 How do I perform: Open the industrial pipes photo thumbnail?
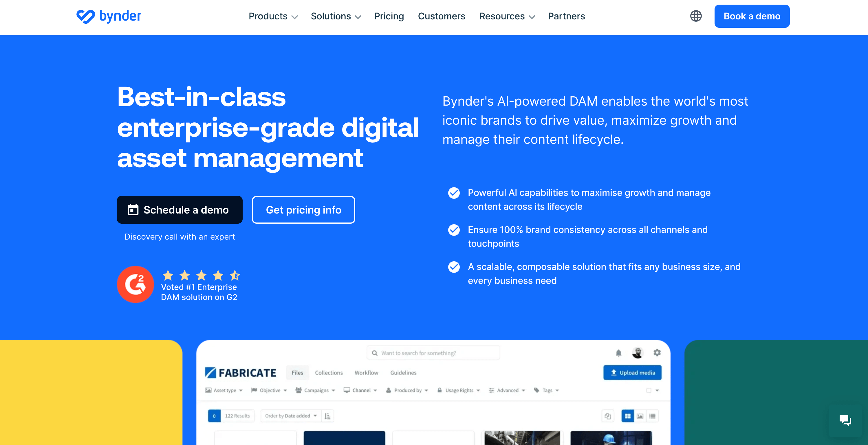(522, 438)
